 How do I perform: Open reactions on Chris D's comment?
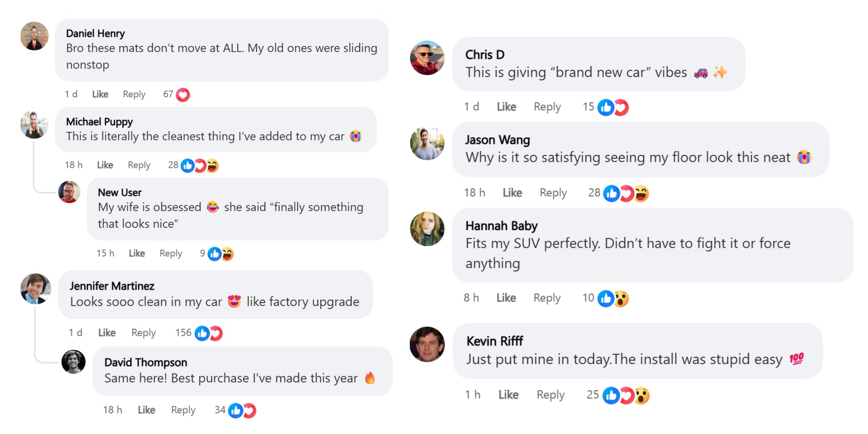(613, 107)
